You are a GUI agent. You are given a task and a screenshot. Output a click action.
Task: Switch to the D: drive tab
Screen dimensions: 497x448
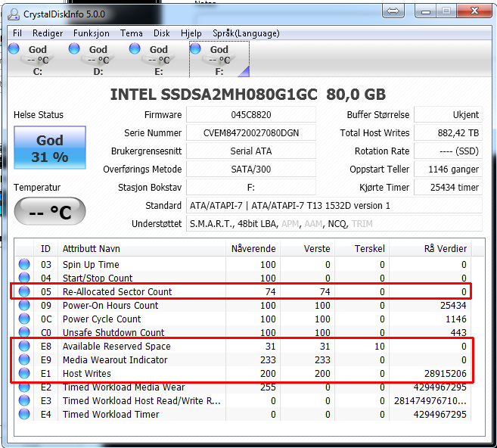tap(98, 60)
